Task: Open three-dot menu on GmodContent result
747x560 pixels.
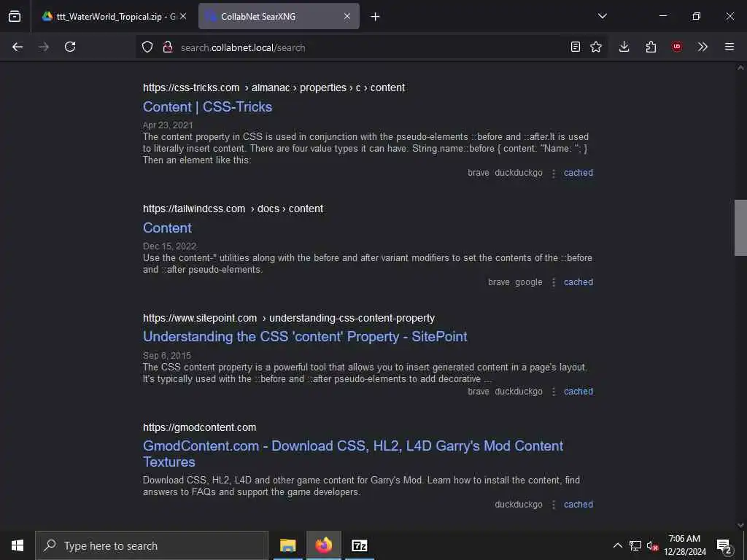Action: [554, 505]
